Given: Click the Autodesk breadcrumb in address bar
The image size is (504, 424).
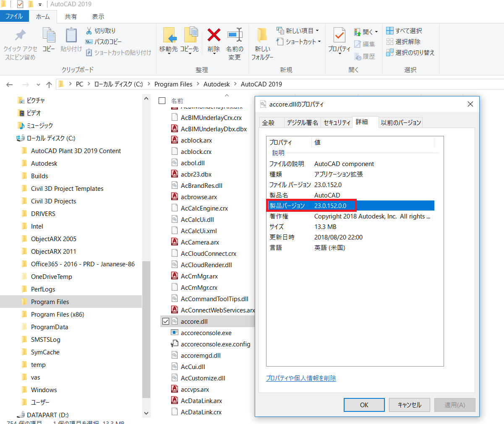Looking at the screenshot, I should 217,84.
